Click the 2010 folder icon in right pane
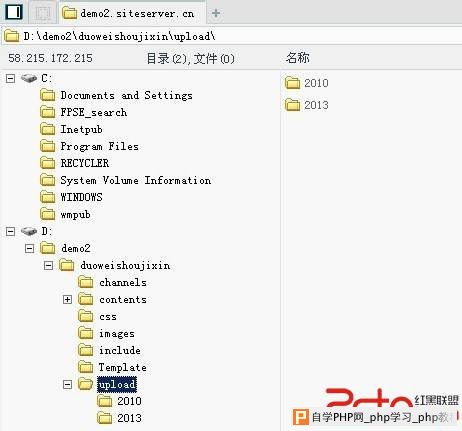462x431 pixels. (293, 83)
